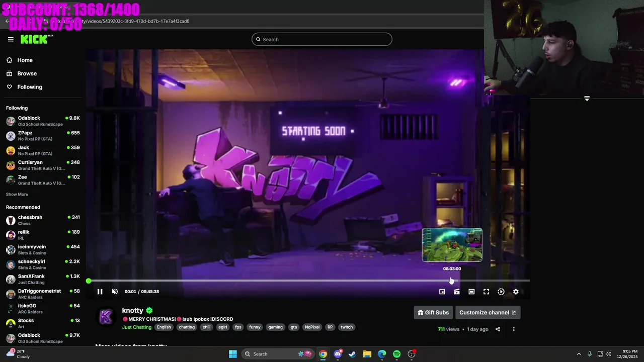Click the KICK logo
Image resolution: width=644 pixels, height=362 pixels.
coord(36,39)
